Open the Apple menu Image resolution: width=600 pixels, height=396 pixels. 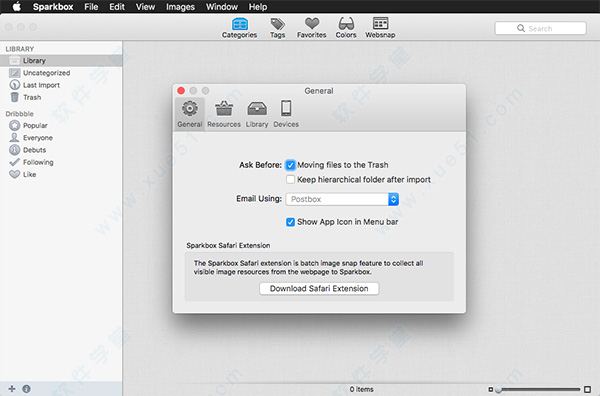(16, 7)
